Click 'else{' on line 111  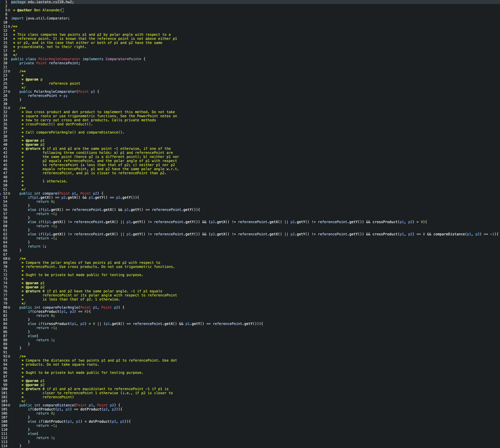click(x=33, y=434)
